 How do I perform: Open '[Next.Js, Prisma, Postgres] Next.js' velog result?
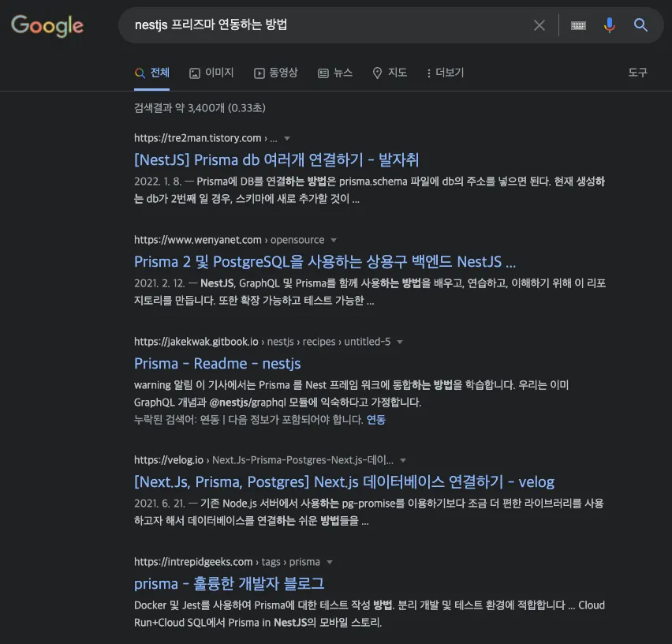click(344, 482)
